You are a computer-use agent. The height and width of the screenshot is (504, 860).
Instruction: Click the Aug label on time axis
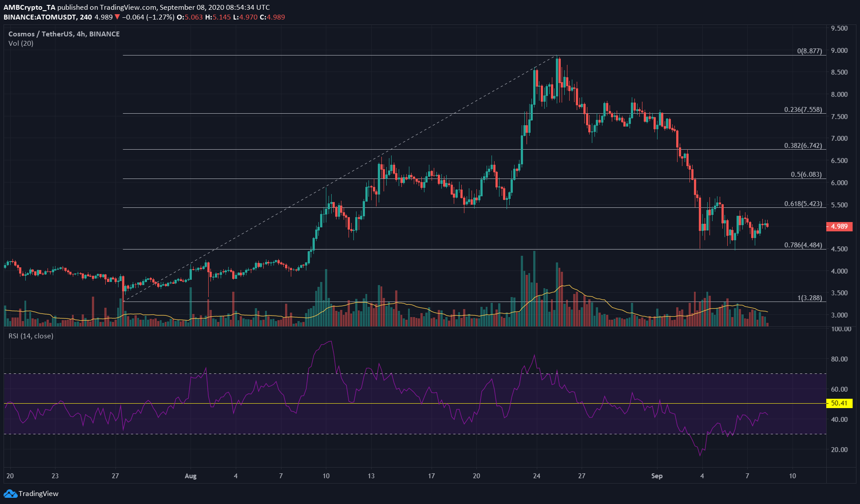[190, 476]
